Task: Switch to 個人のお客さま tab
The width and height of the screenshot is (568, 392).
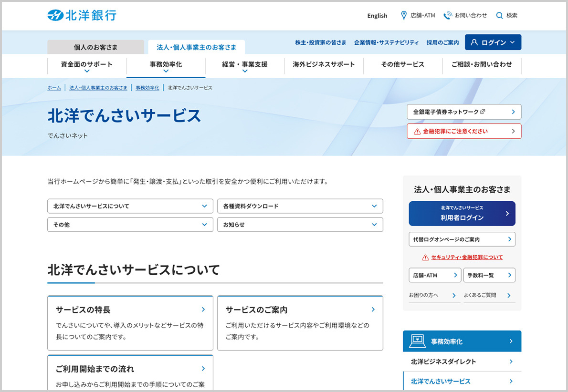Action: tap(95, 47)
